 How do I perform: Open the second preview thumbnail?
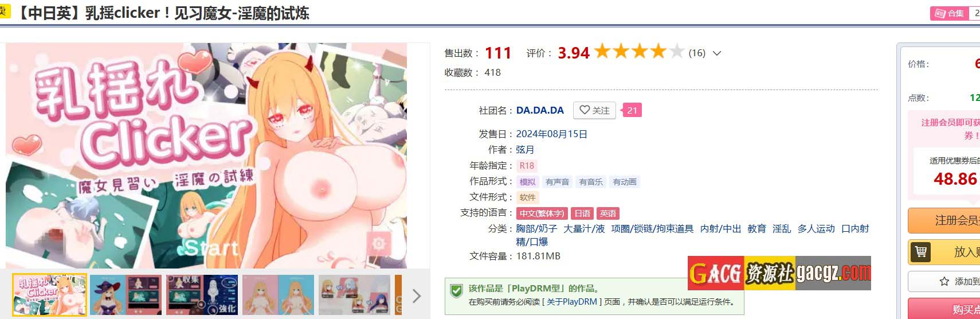click(x=126, y=295)
